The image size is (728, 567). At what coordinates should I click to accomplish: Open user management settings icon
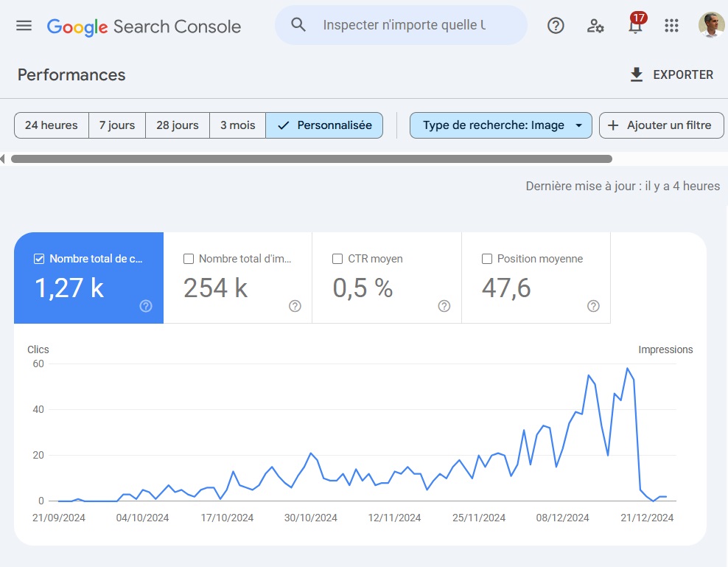pyautogui.click(x=595, y=26)
